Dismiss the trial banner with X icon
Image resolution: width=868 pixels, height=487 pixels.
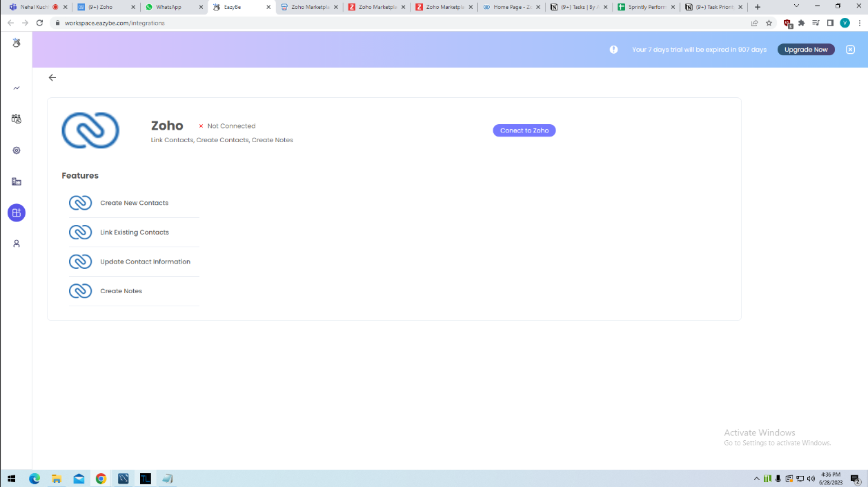pos(850,50)
